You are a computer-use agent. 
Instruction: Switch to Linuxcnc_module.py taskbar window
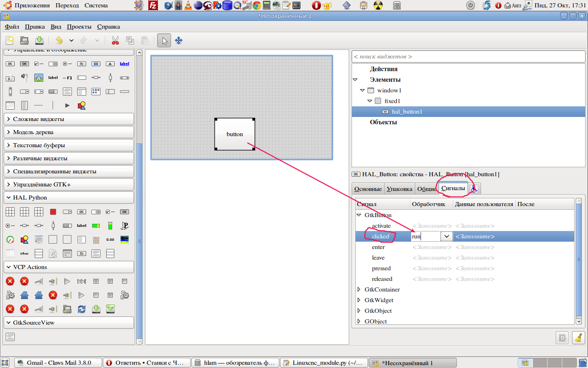(x=324, y=363)
